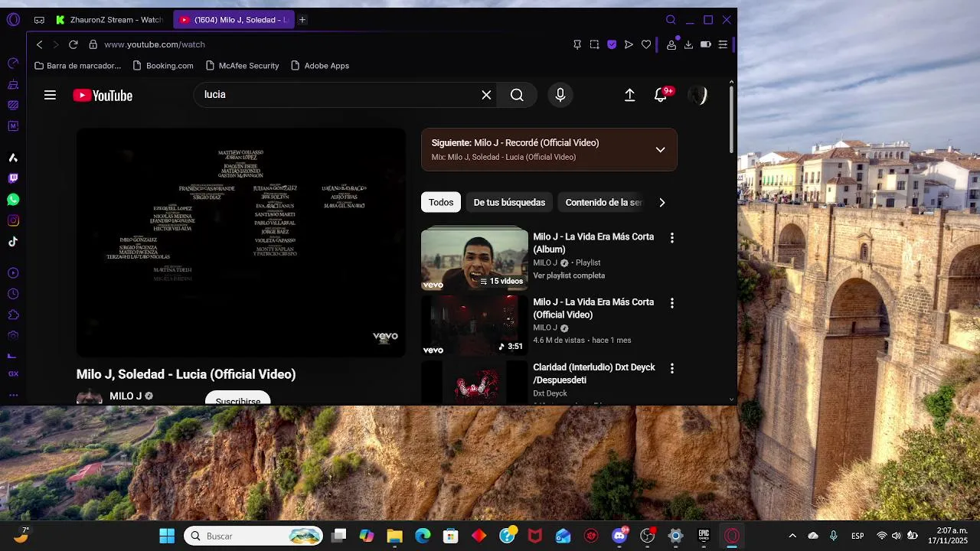The width and height of the screenshot is (980, 551).
Task: Show more filter chips with right chevron
Action: (662, 203)
